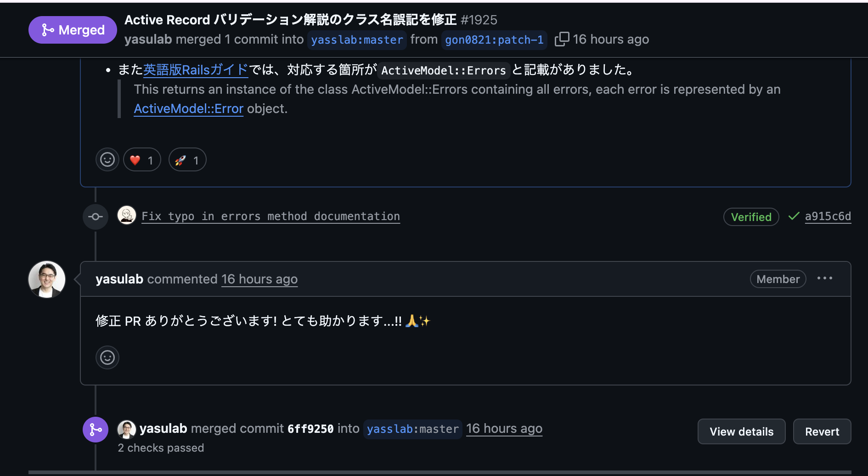Click yasulab's small avatar in the merge event
868x476 pixels.
[127, 429]
